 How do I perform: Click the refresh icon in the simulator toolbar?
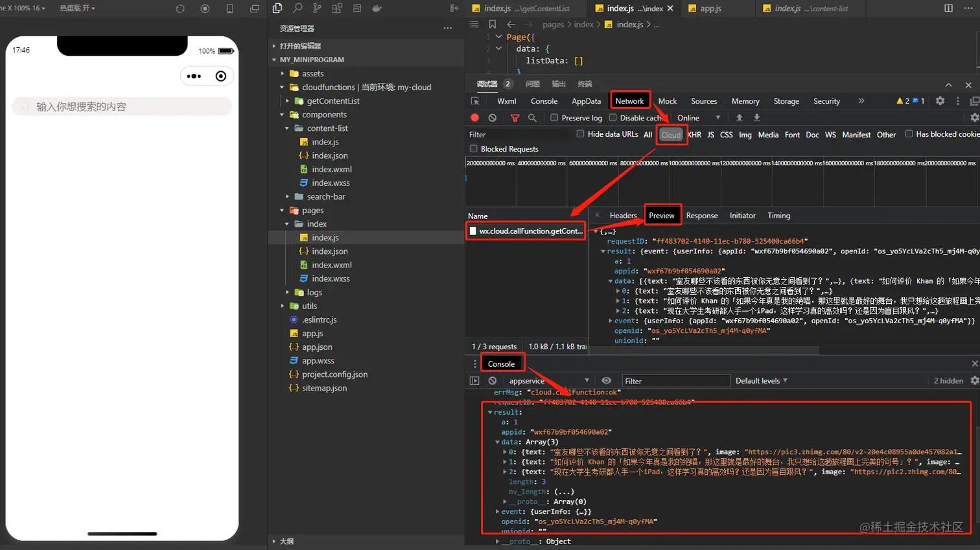coord(180,8)
